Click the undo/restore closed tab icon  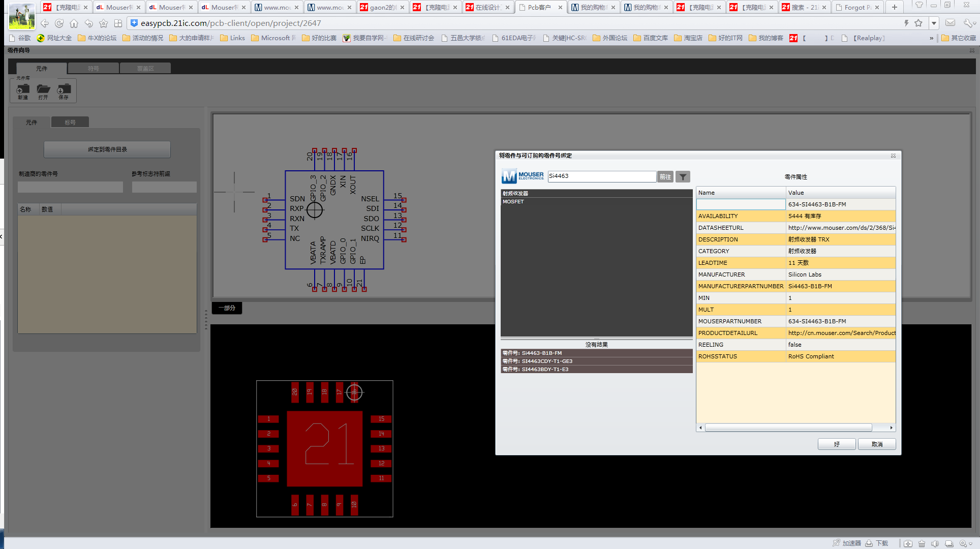coord(89,23)
